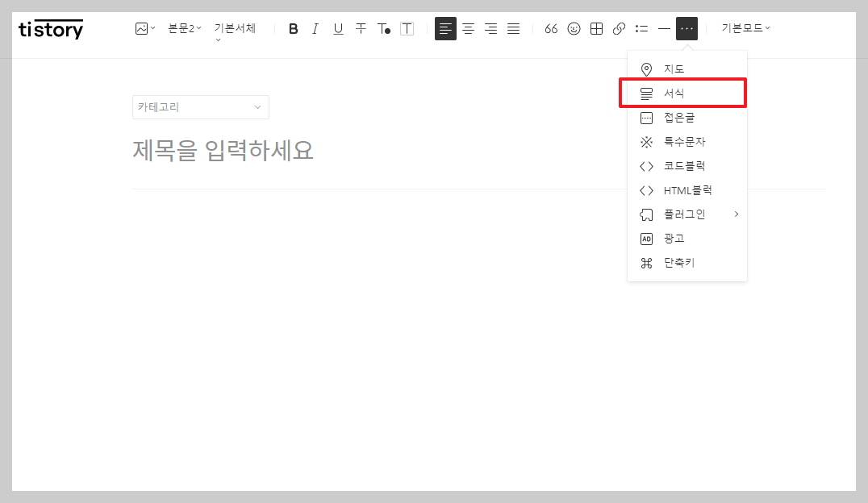This screenshot has height=503, width=868.
Task: Toggle left text alignment
Action: [445, 28]
